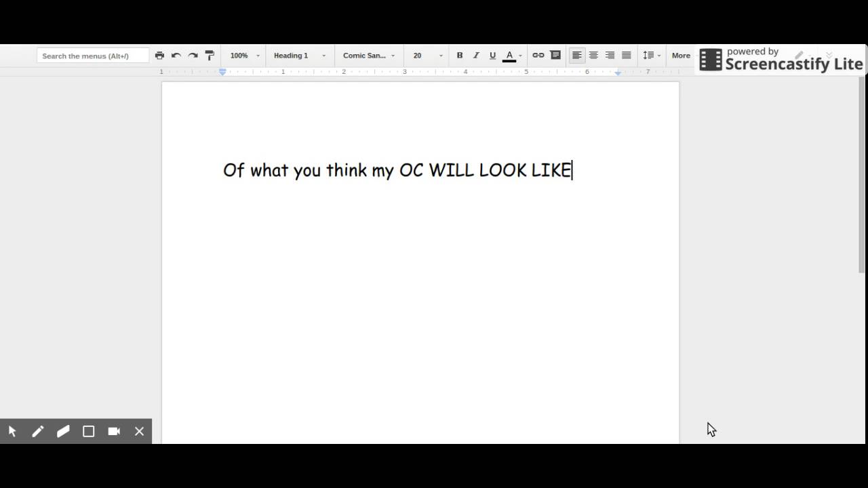
Task: Select the Screencastify cursor pointer tool
Action: (12, 431)
